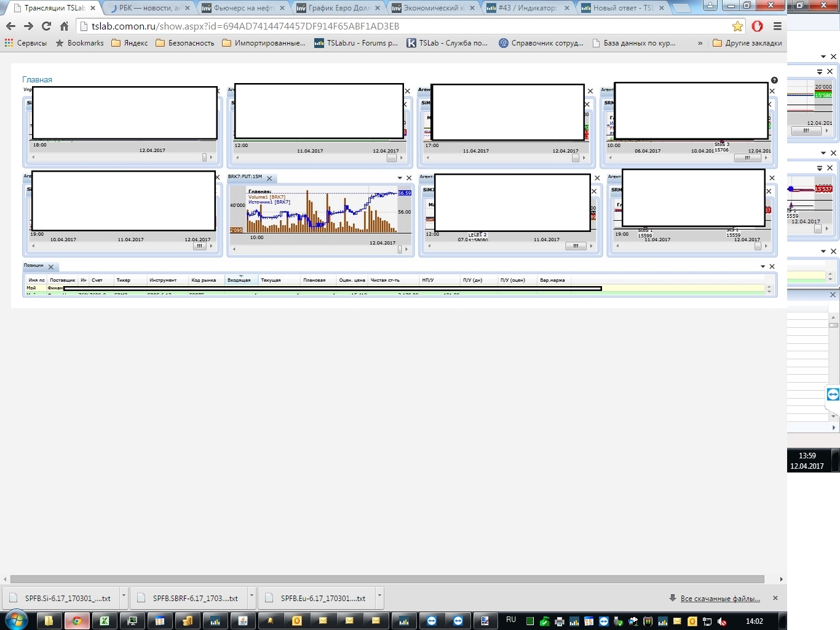Bookmark this page with the star icon
The height and width of the screenshot is (630, 840).
[x=737, y=26]
